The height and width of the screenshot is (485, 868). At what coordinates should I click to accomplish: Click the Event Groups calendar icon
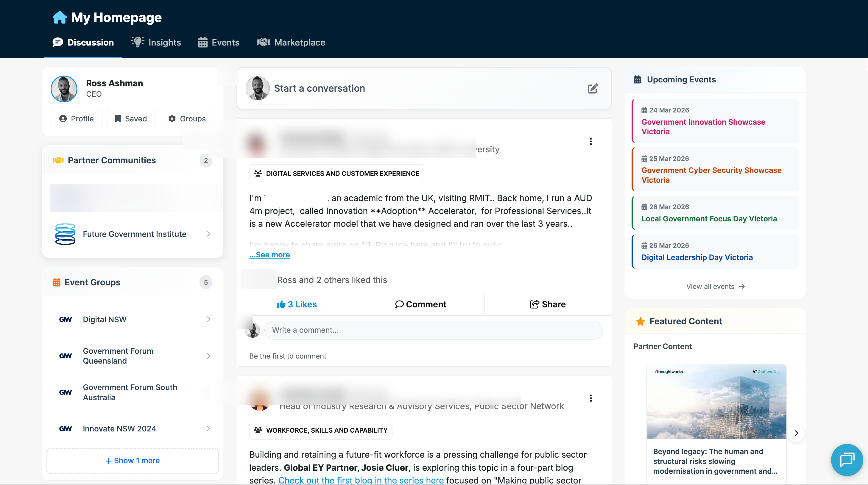(x=57, y=282)
